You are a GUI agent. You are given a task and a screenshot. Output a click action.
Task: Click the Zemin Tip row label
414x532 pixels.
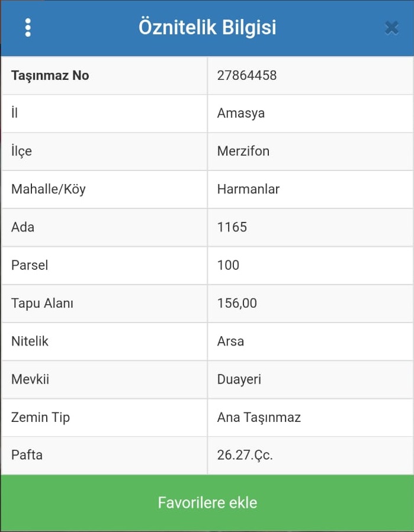(40, 417)
